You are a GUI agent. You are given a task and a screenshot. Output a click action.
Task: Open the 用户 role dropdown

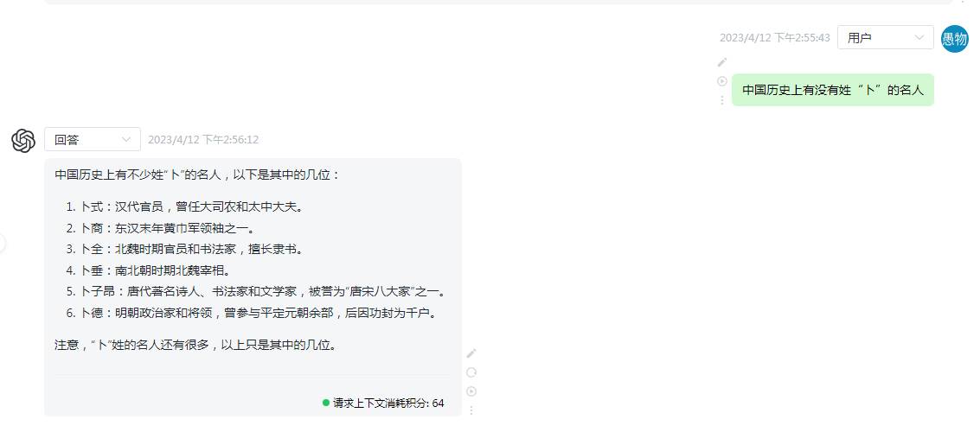(885, 37)
